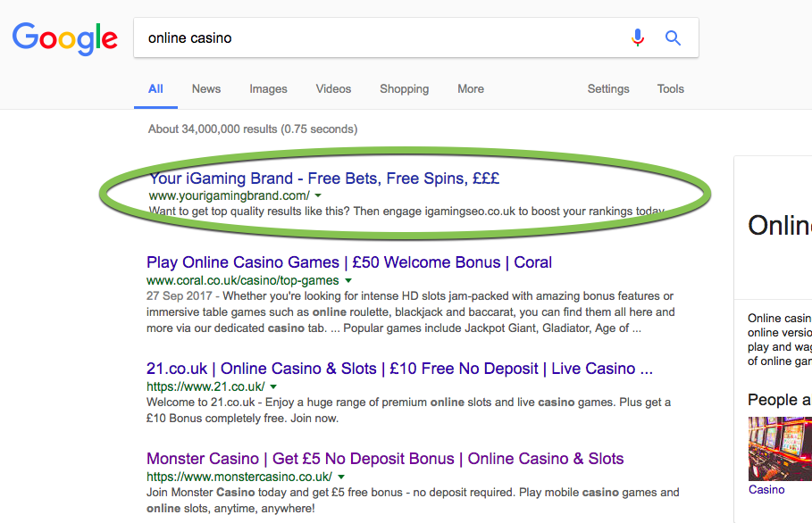Expand dropdown arrow beside coral.co.uk URL

coord(348,280)
